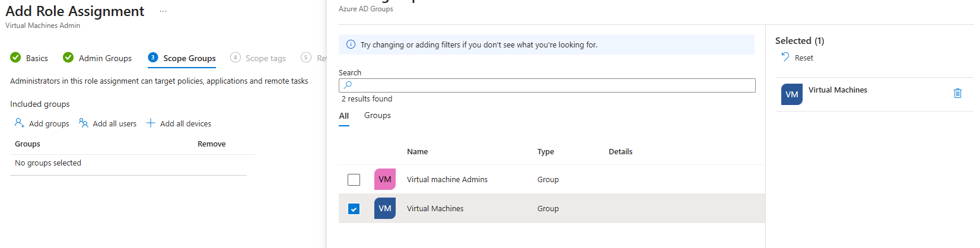Screen dimensions: 980x248
Task: Check the Virtual machine Admins checkbox
Action: [354, 179]
